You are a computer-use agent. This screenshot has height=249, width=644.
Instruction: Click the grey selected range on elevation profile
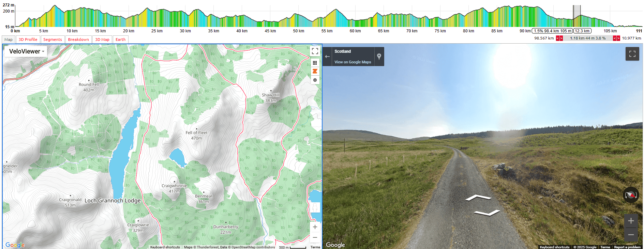coord(576,16)
